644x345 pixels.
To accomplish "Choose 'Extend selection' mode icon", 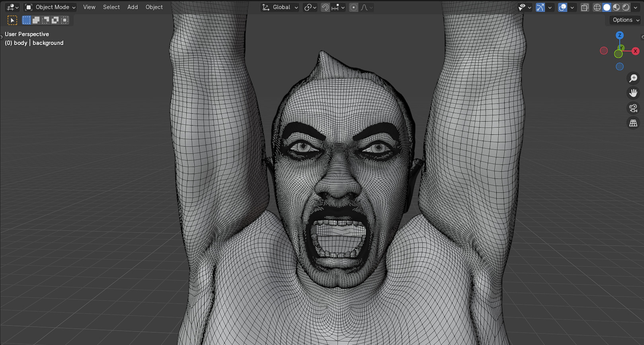I will [x=36, y=20].
